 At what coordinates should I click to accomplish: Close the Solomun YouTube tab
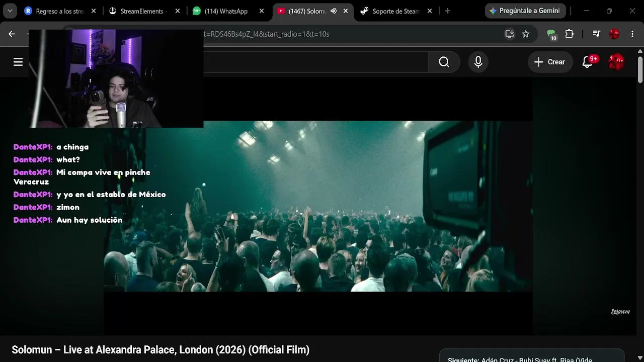(345, 11)
